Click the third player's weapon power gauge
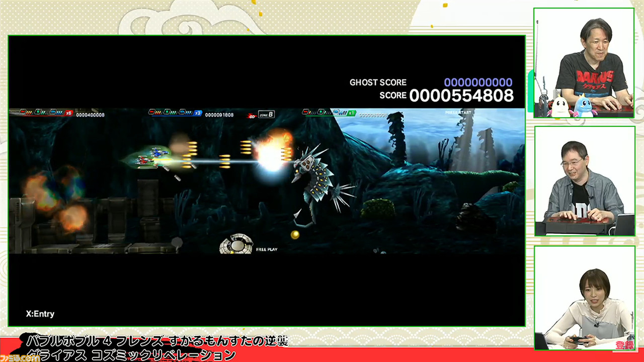This screenshot has height=362, width=644. click(325, 113)
